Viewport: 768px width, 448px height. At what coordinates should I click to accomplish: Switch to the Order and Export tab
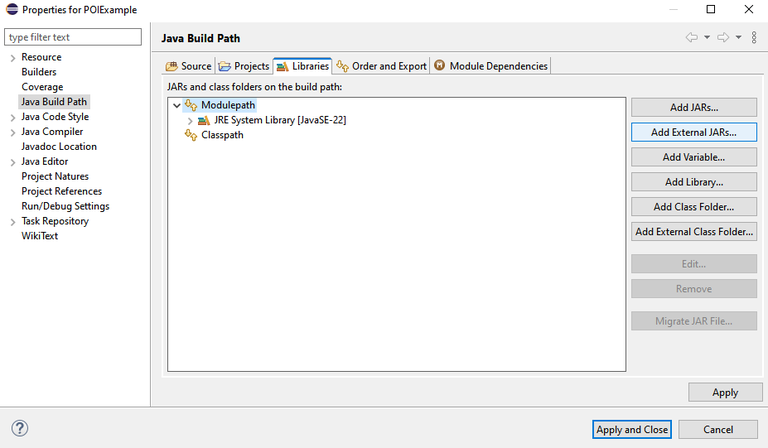tap(382, 66)
